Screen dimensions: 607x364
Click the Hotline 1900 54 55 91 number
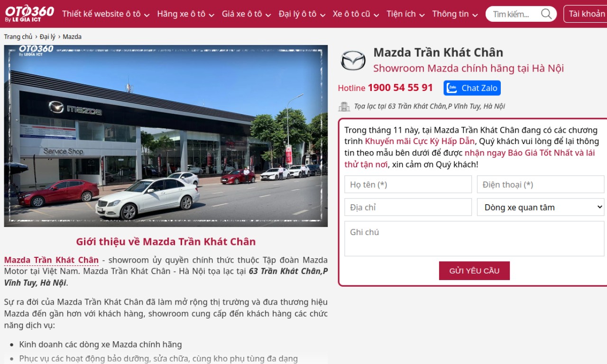400,88
